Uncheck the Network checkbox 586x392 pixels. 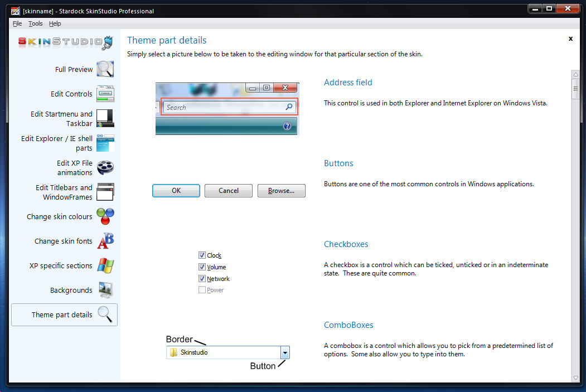[202, 279]
